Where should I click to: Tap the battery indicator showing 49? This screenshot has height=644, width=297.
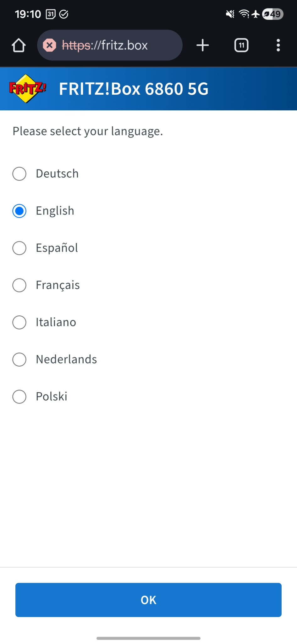pyautogui.click(x=272, y=14)
